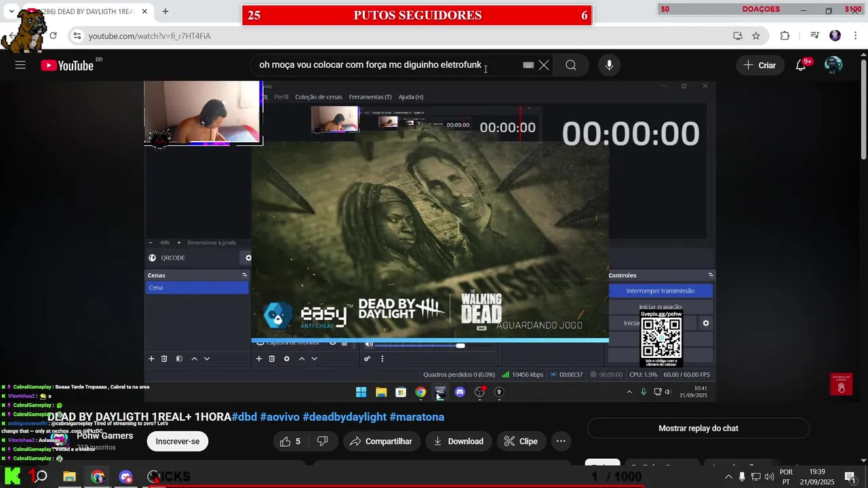Open the Controles dock options menu

click(x=711, y=275)
